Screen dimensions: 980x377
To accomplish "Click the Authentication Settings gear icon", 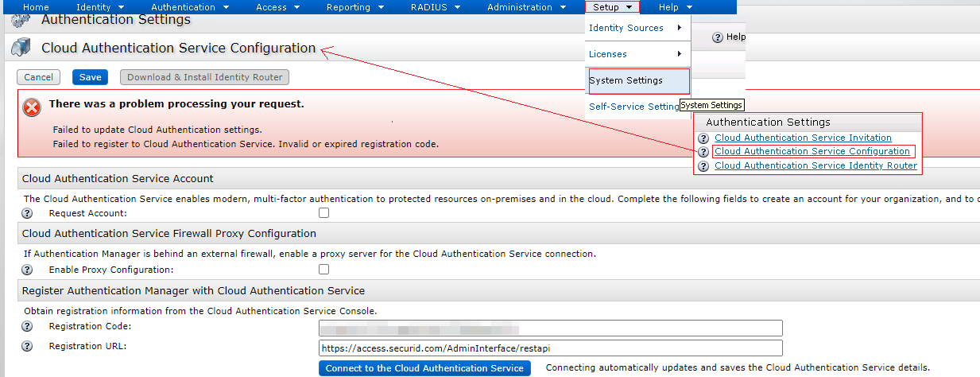I will tap(21, 20).
